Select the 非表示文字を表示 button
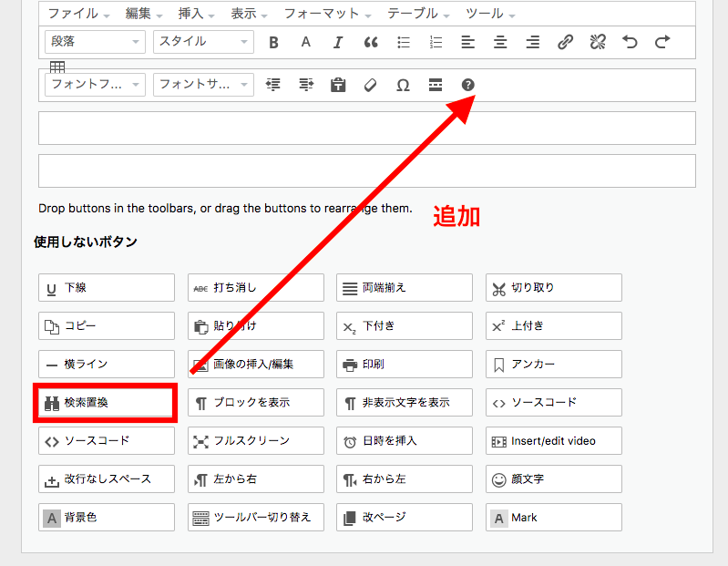The image size is (728, 566). 405,403
